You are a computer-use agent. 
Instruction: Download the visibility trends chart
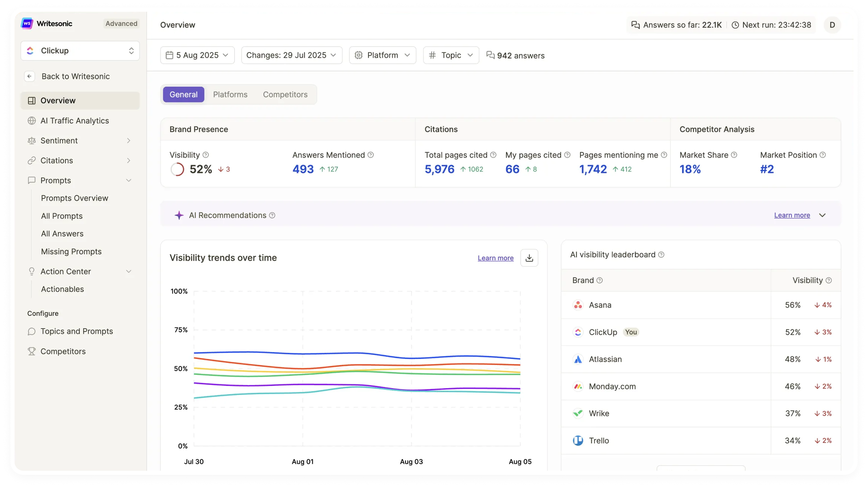[x=529, y=258]
